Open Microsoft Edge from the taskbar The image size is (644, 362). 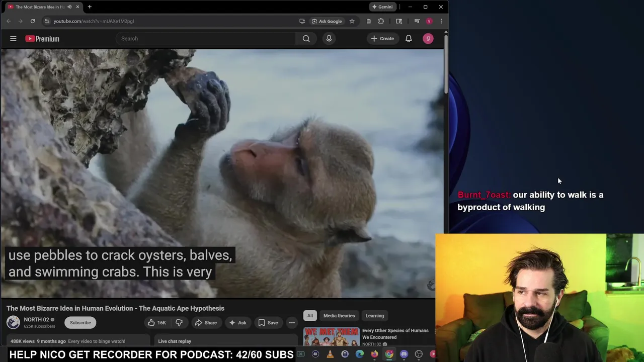(360, 354)
